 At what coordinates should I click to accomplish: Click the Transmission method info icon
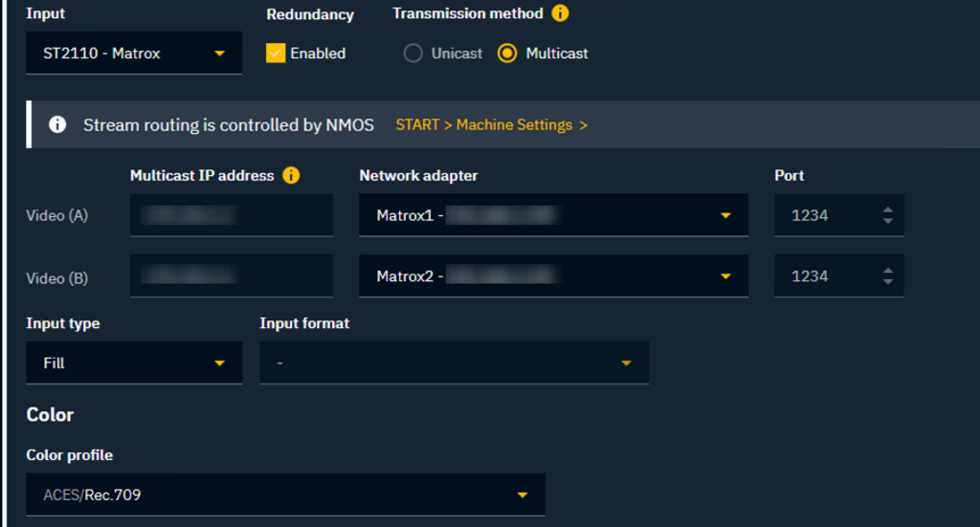pyautogui.click(x=560, y=13)
